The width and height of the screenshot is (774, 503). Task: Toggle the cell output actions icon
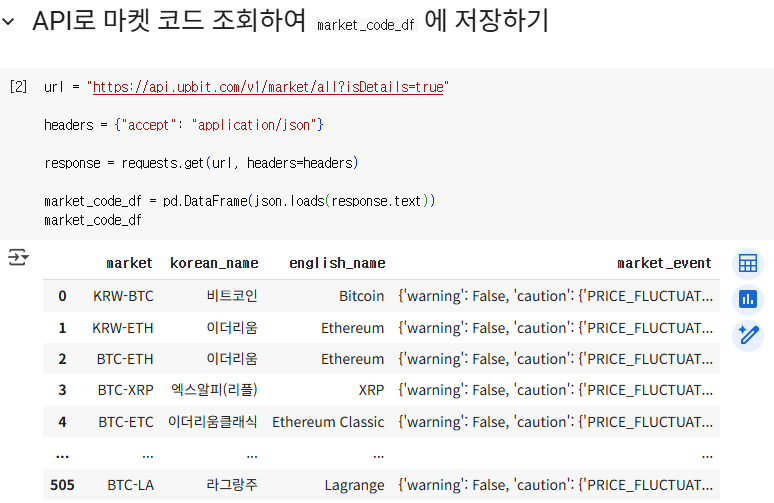coord(18,257)
